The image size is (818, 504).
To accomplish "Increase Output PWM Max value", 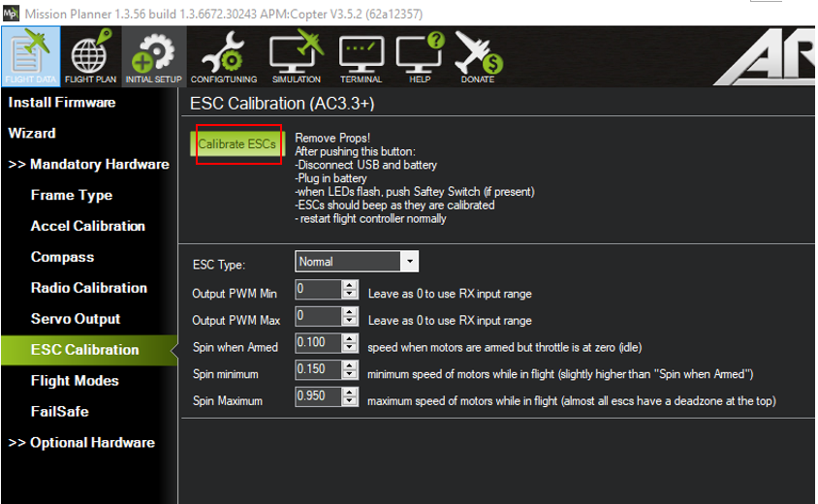I will (x=350, y=311).
